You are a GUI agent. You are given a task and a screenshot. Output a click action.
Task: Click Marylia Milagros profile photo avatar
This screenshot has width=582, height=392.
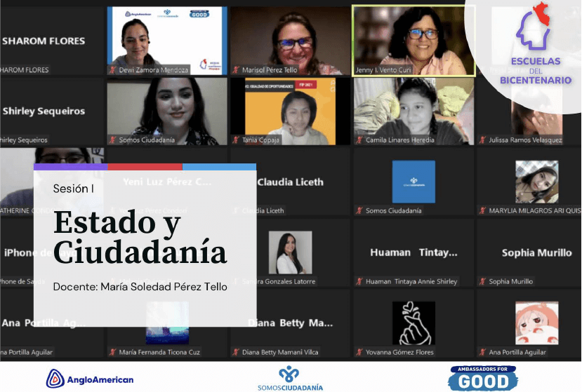coord(536,182)
